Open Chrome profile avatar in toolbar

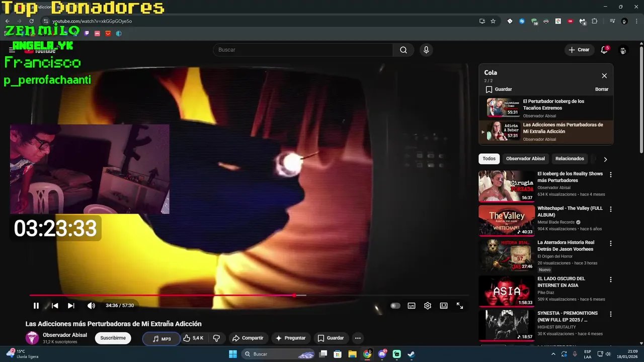pos(624,21)
